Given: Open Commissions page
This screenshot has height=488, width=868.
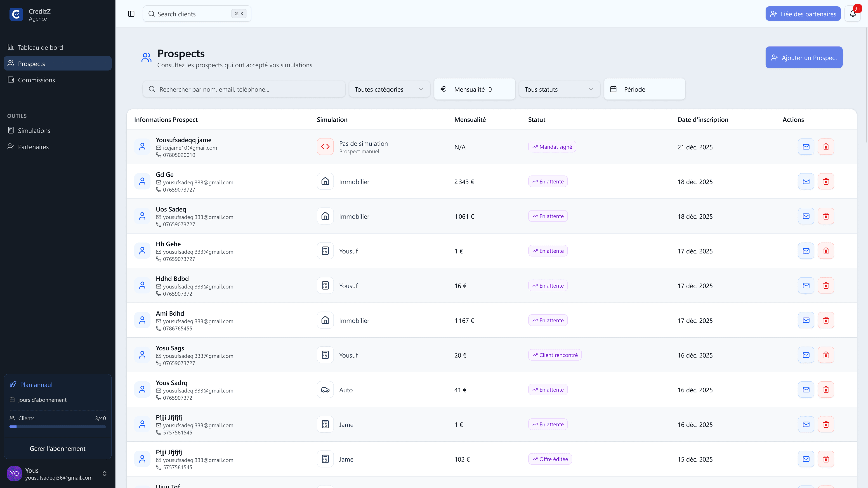Looking at the screenshot, I should coord(58,80).
